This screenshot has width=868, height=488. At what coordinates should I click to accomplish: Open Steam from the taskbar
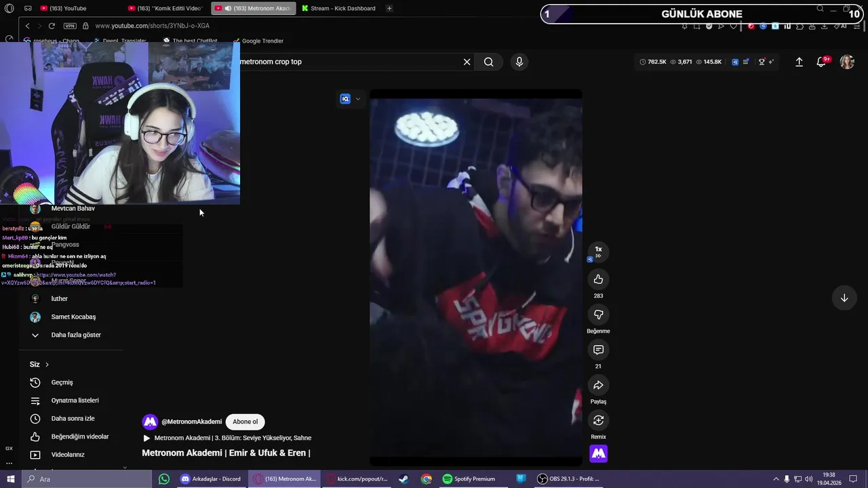[x=403, y=479]
